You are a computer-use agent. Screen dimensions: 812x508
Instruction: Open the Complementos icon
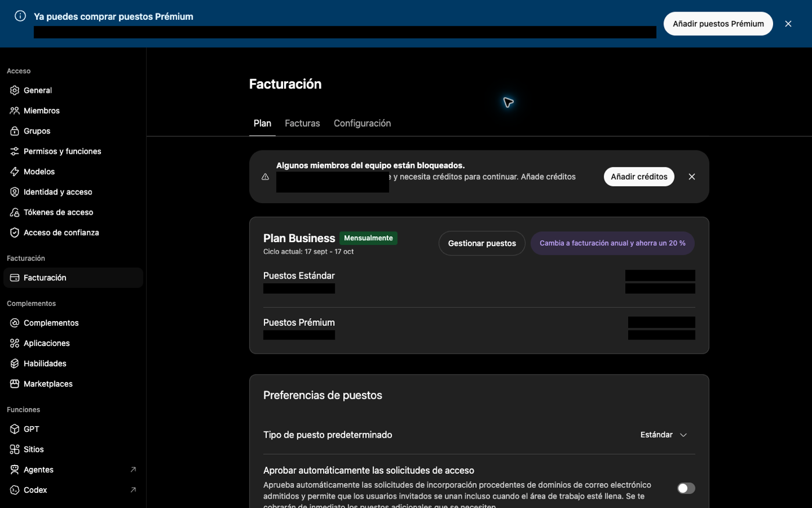click(x=14, y=323)
